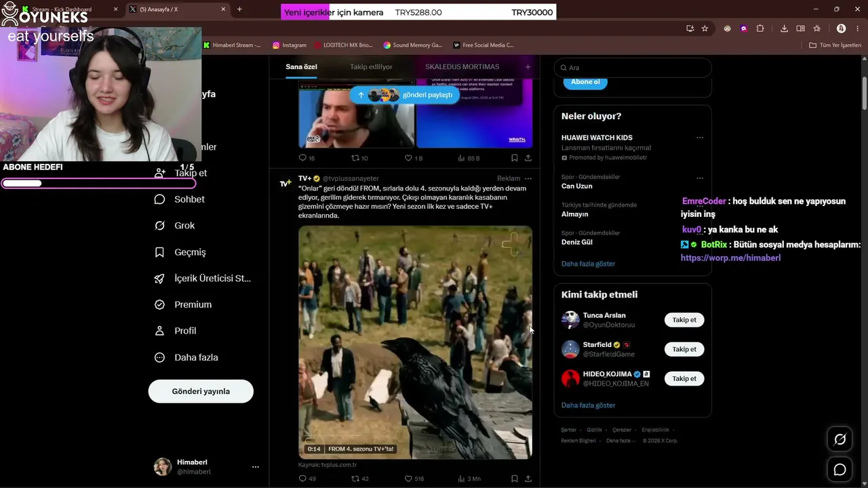Follow HIDEO_KOJIMA with Takip et
Viewport: 868px width, 488px height.
(684, 379)
